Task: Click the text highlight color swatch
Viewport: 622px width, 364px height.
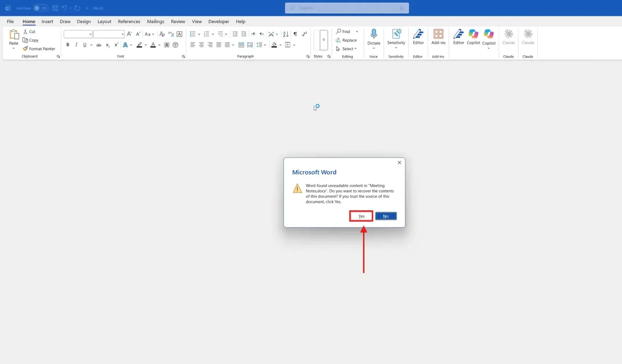Action: [140, 45]
